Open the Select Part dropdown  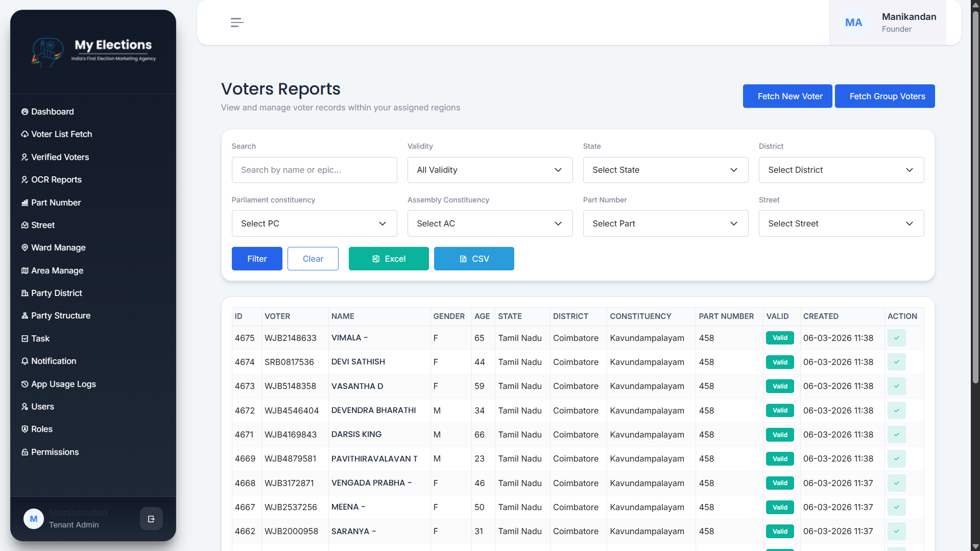pos(665,223)
